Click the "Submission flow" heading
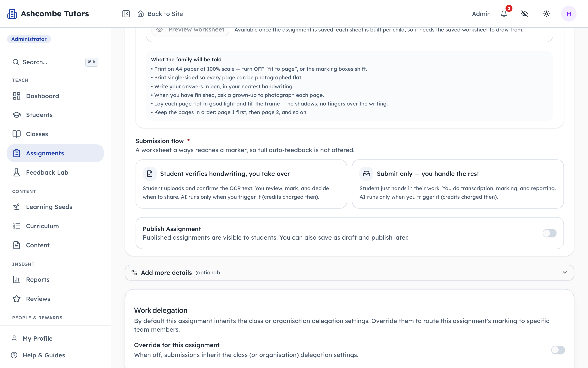 tap(159, 141)
